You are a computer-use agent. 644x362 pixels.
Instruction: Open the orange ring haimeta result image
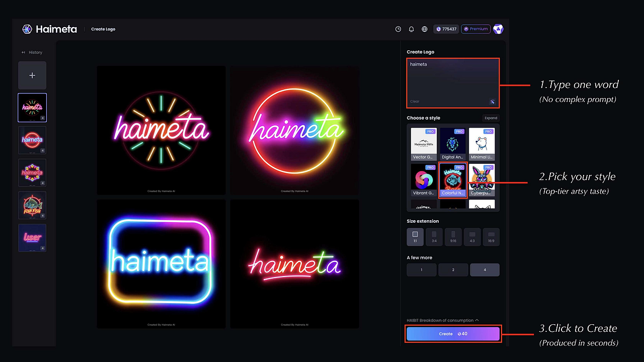pyautogui.click(x=295, y=130)
